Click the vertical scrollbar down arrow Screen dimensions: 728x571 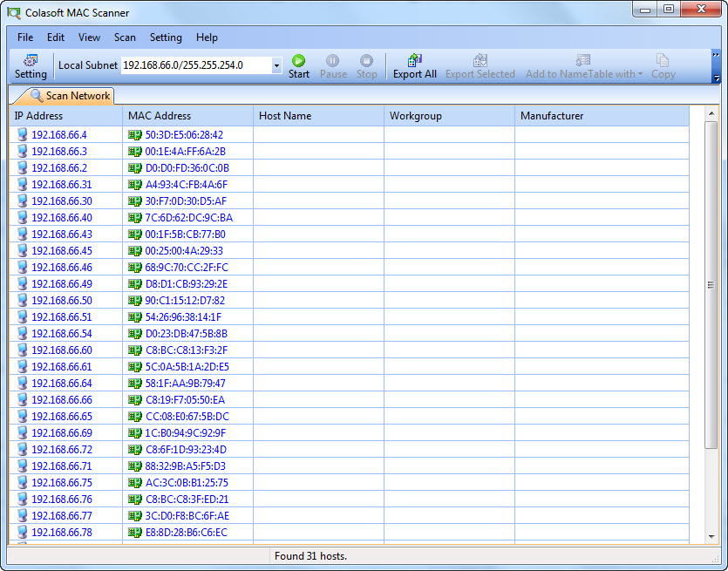tap(711, 537)
